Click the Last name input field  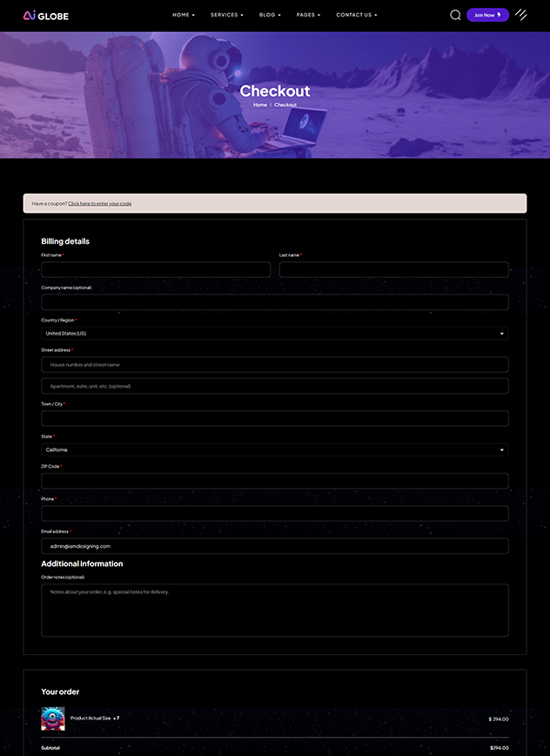coord(393,270)
